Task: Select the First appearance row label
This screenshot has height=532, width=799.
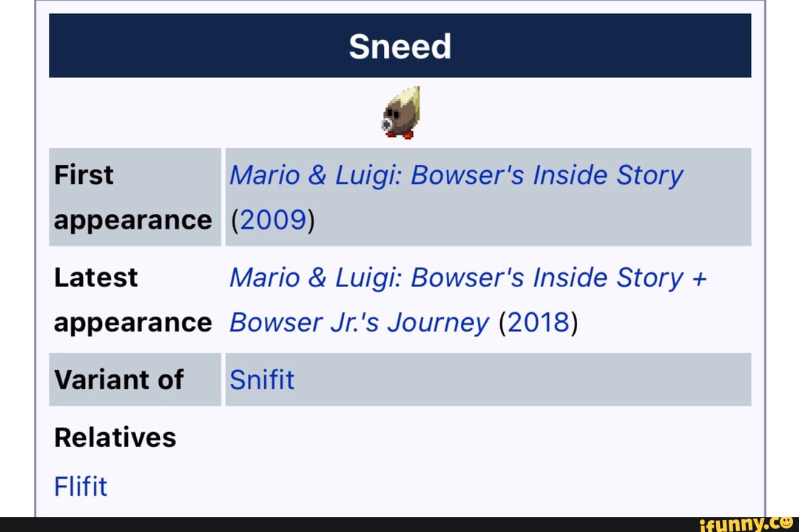Action: pos(133,197)
